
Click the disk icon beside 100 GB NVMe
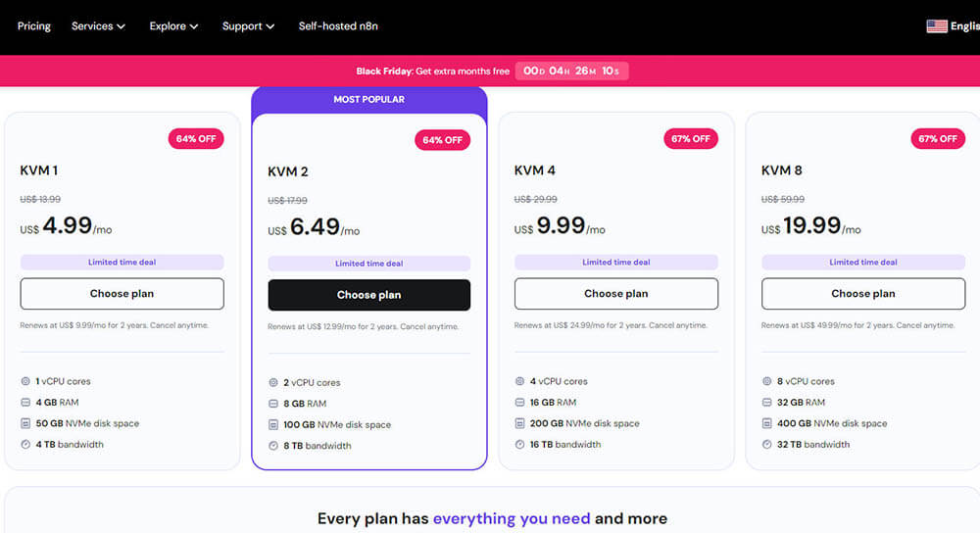[272, 425]
